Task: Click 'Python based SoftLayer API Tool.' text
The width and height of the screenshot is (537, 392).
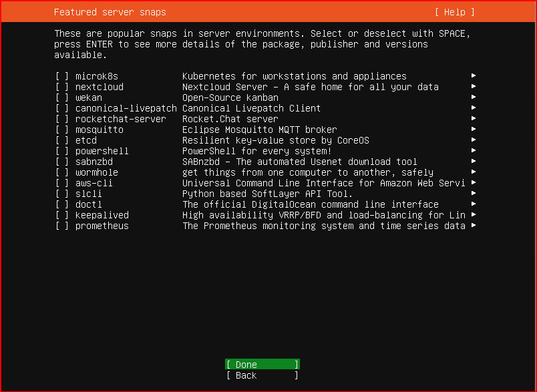Action: click(267, 194)
